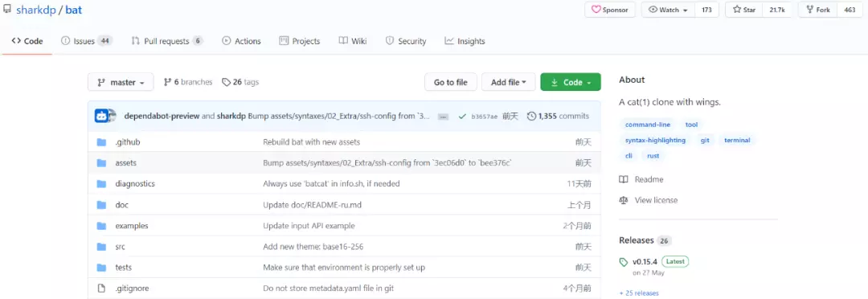Select the terminal topic tag

(737, 141)
